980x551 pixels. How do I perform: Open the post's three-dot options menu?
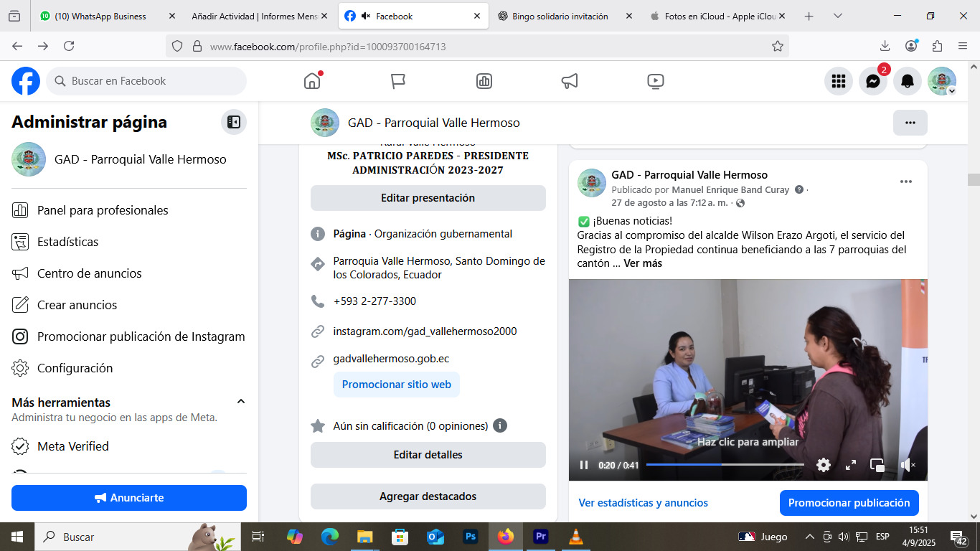click(906, 182)
